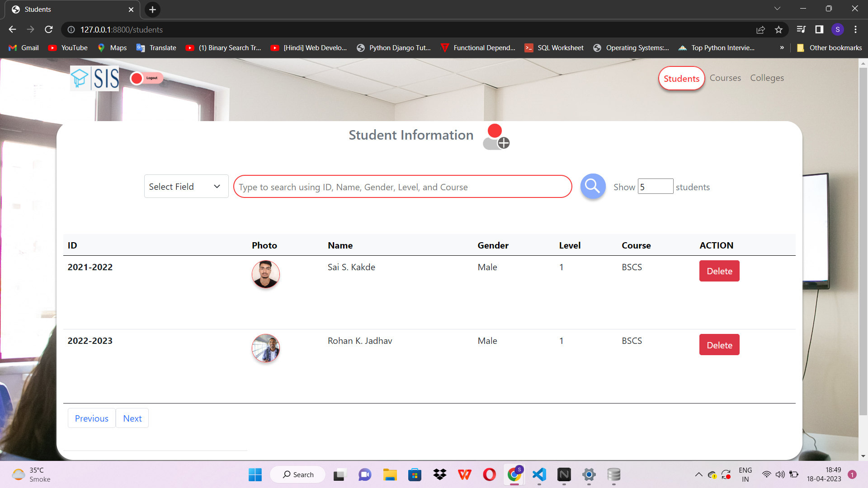
Task: Open the Chrome profile avatar icon
Action: click(838, 29)
